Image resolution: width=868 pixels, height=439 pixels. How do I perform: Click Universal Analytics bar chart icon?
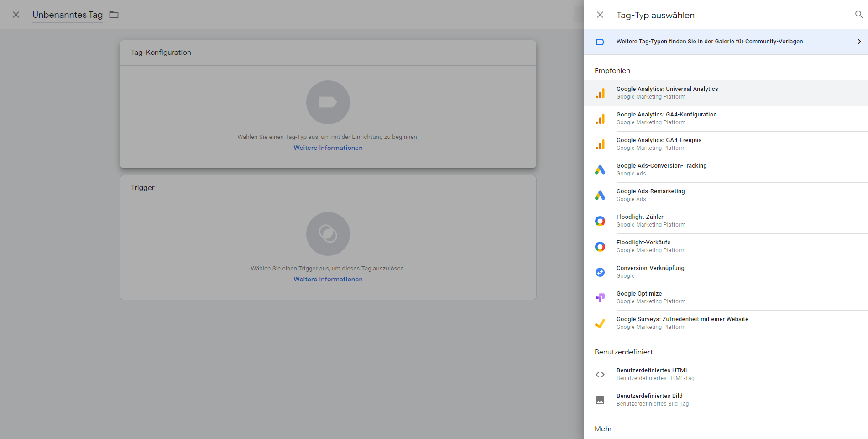coord(600,93)
